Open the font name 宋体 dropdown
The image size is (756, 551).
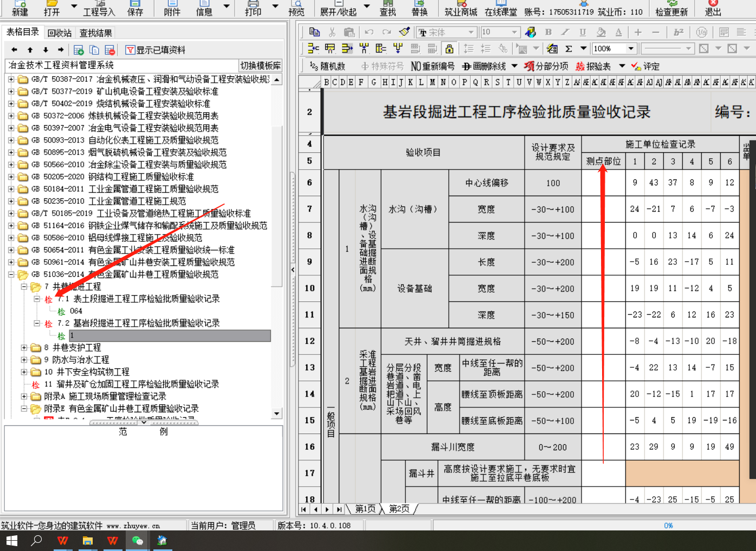[471, 33]
